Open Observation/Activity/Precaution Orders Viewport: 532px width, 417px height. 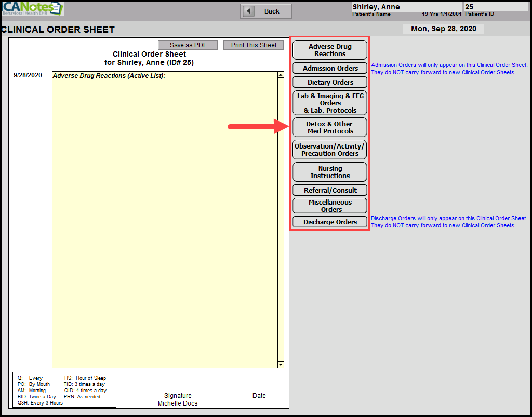330,150
